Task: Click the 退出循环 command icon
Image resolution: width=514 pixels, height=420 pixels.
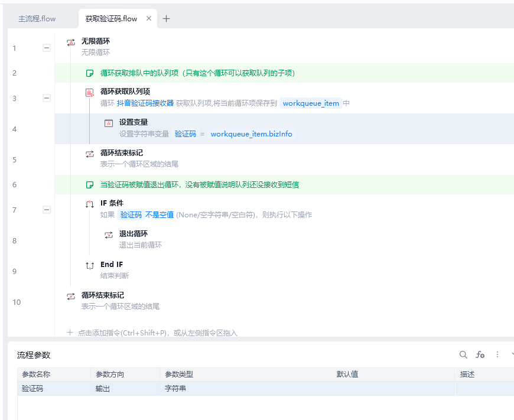Action: click(109, 235)
